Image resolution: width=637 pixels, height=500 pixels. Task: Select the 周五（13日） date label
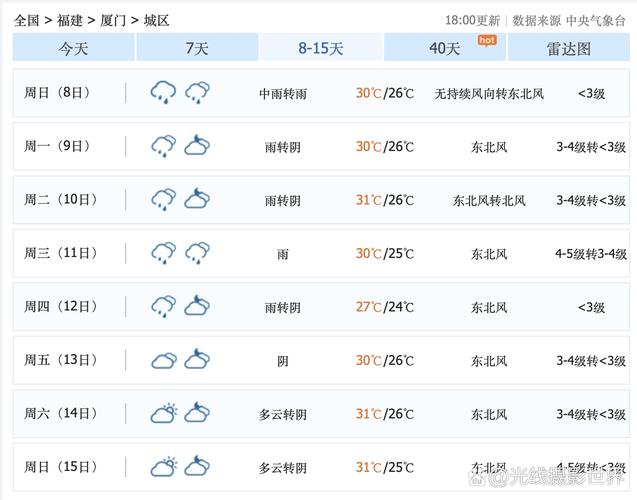[61, 360]
